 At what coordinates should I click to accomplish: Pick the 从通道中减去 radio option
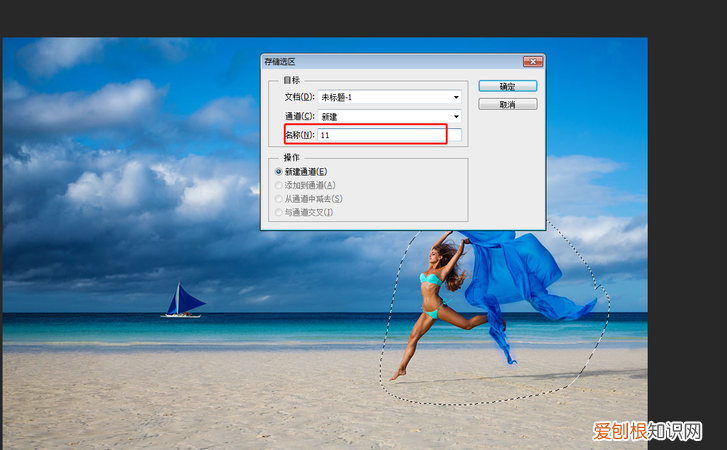[279, 199]
